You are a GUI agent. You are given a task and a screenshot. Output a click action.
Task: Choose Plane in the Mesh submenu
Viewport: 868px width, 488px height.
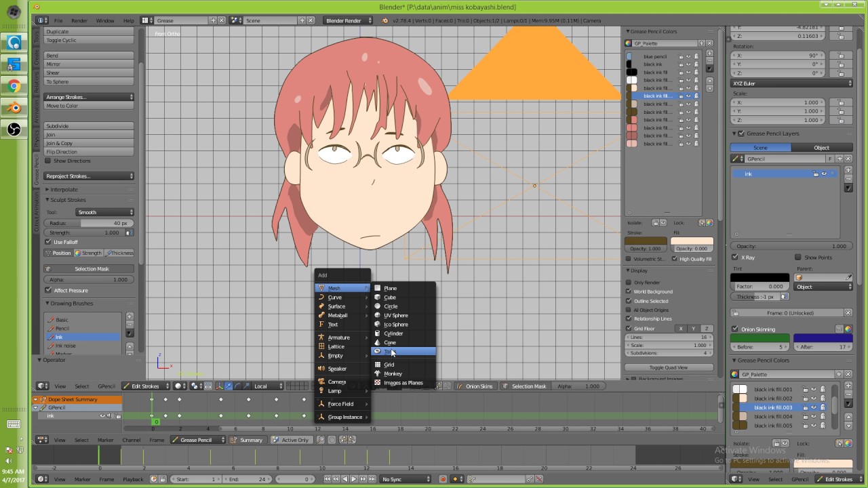[x=404, y=288]
